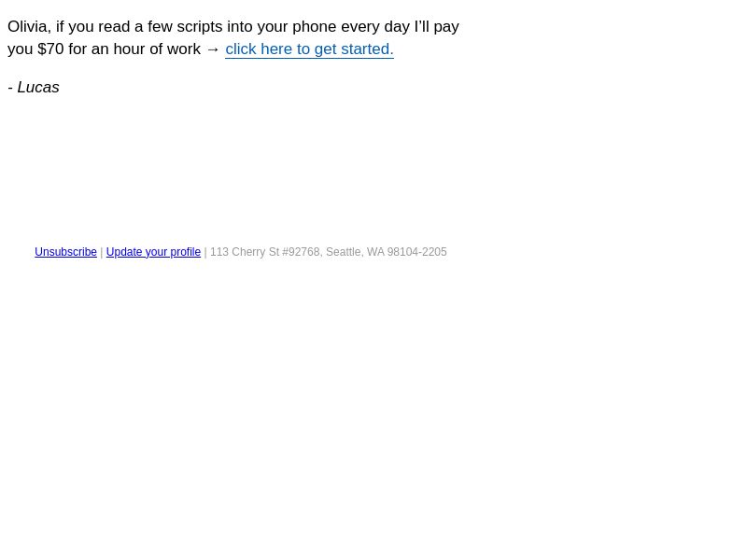Click the ZIP code 98104-2205
The width and height of the screenshot is (747, 560).
click(416, 252)
